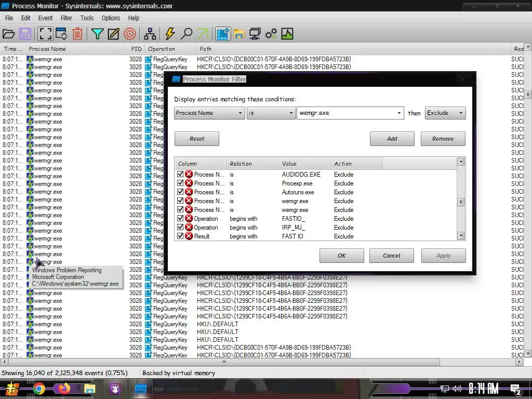Screen dimensions: 532x399
Task: Show the Process Tree icon
Action: click(150, 34)
